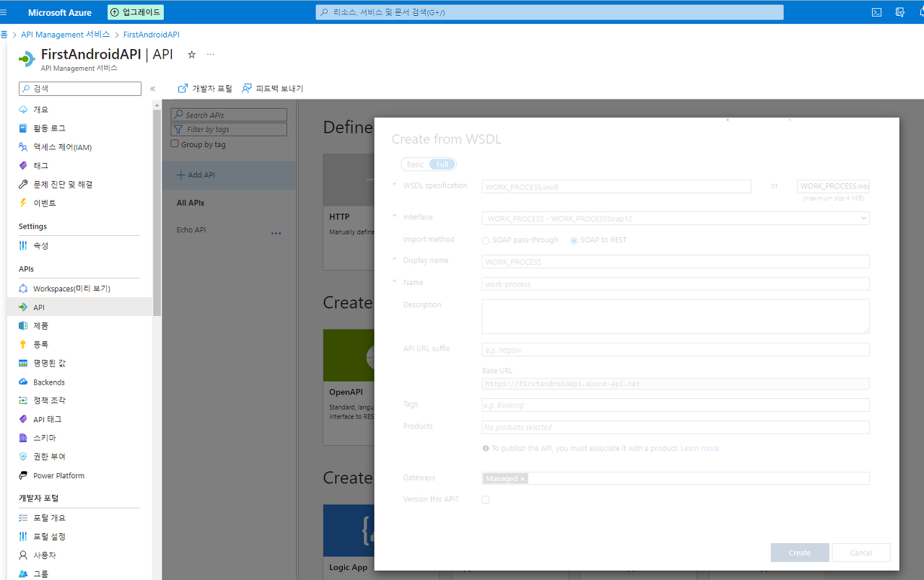The image size is (924, 580).
Task: Click the 포털 개요 icon
Action: click(x=23, y=518)
